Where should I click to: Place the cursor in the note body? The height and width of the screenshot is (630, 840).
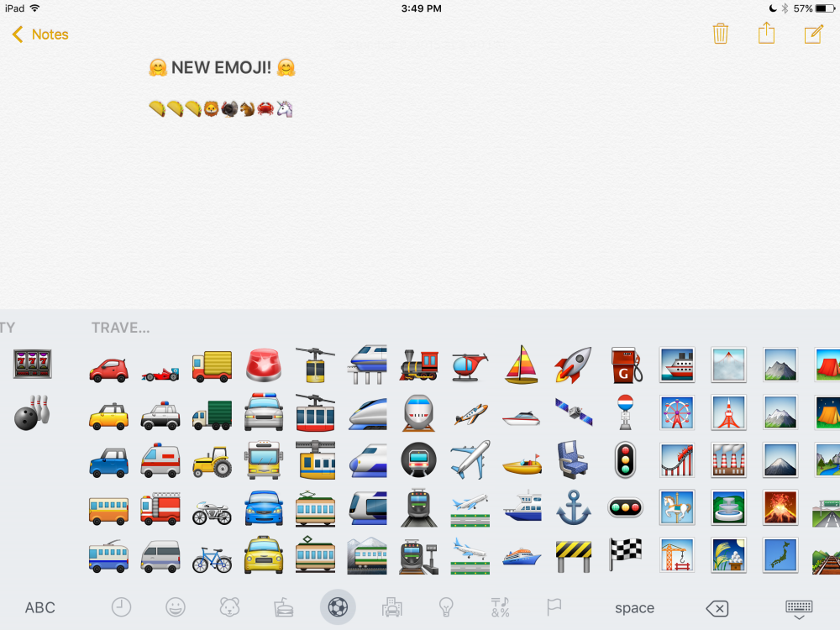420,210
